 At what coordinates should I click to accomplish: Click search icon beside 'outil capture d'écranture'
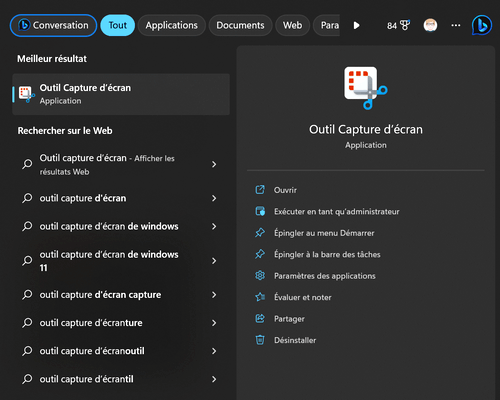click(x=27, y=323)
